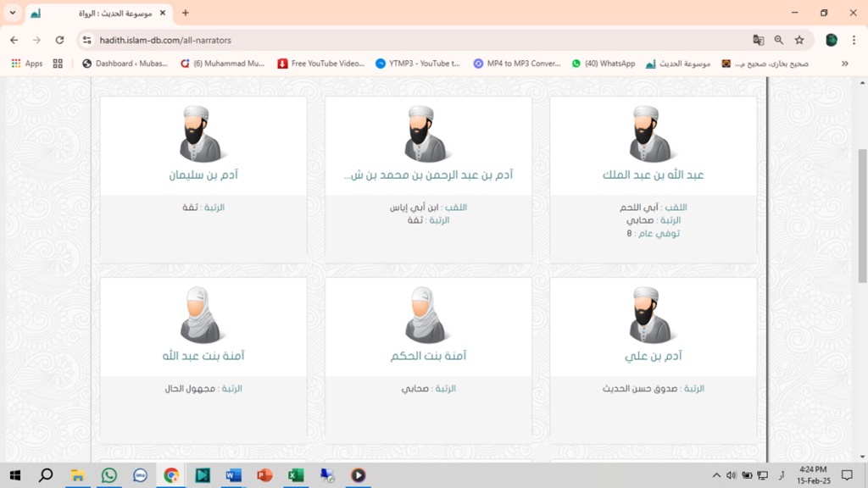Click the address bar URL field
868x488 pixels.
point(420,40)
